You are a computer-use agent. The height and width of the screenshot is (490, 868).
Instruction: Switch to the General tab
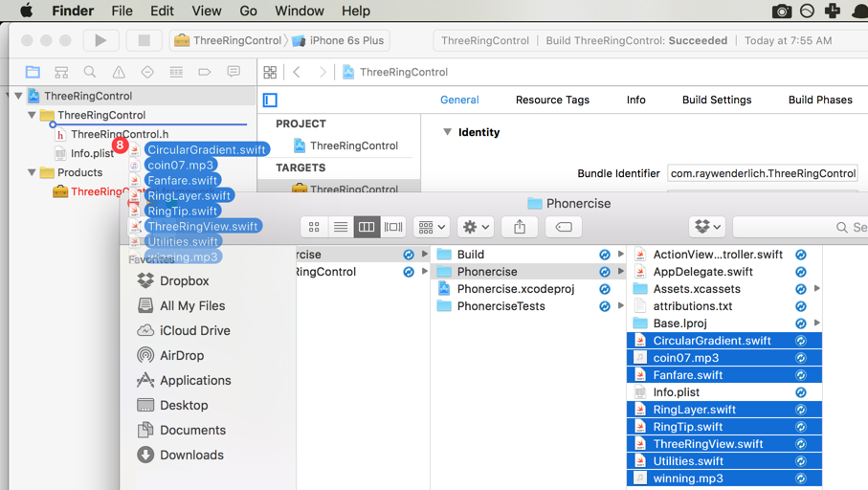[x=459, y=100]
